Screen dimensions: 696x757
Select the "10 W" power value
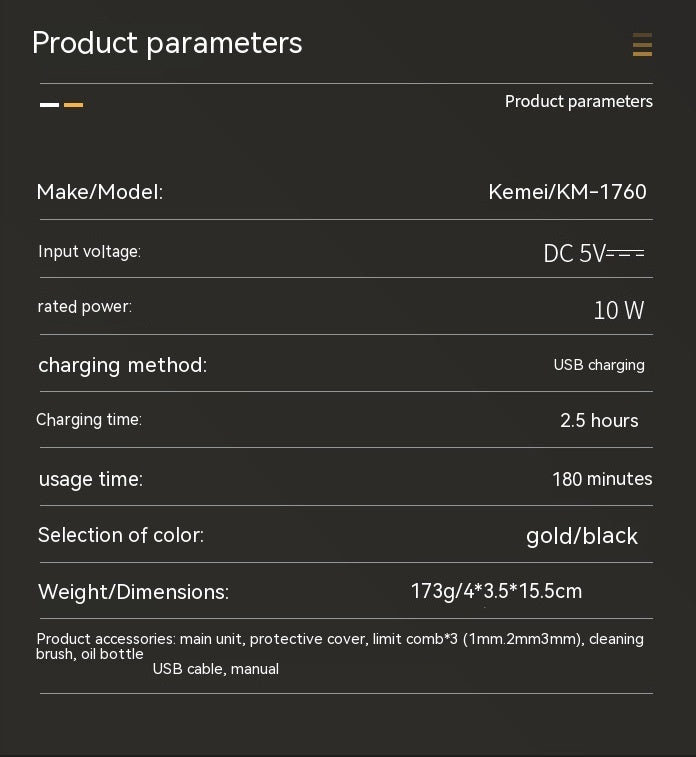(x=619, y=310)
